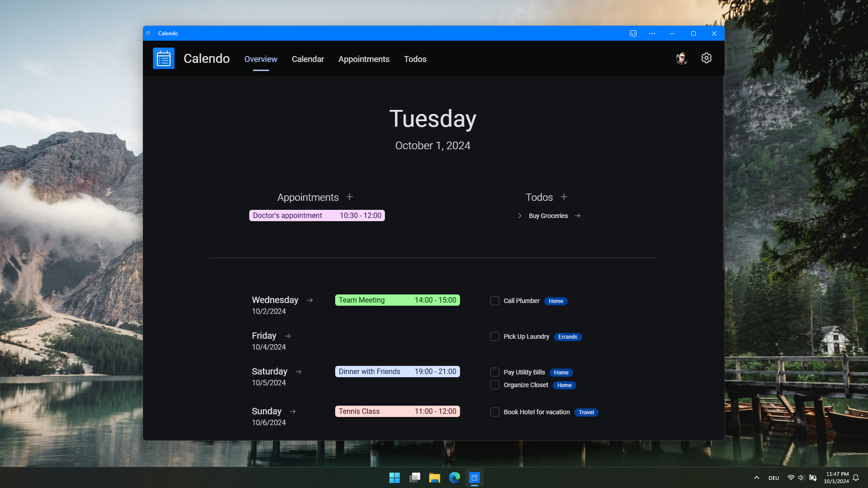The image size is (868, 488).
Task: Open the title bar overflow menu icon
Action: tap(652, 33)
